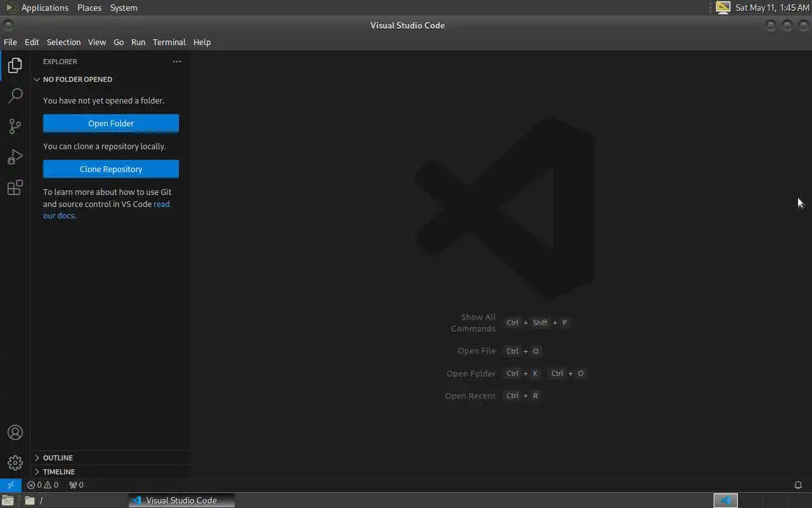This screenshot has height=508, width=812.
Task: Click the ports forwarded indicator in status bar
Action: [76, 485]
